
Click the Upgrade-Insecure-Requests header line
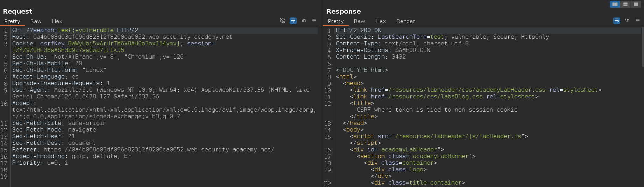tap(61, 83)
